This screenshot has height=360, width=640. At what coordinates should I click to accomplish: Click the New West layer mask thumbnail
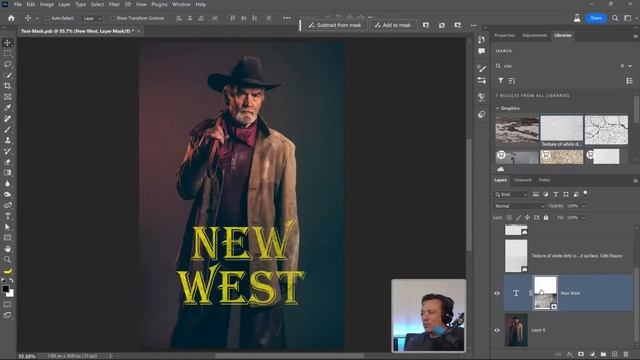pyautogui.click(x=545, y=293)
